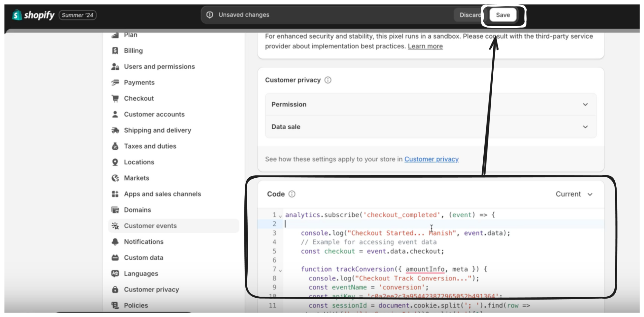The width and height of the screenshot is (644, 317).
Task: Save the unsaved changes
Action: (x=503, y=15)
